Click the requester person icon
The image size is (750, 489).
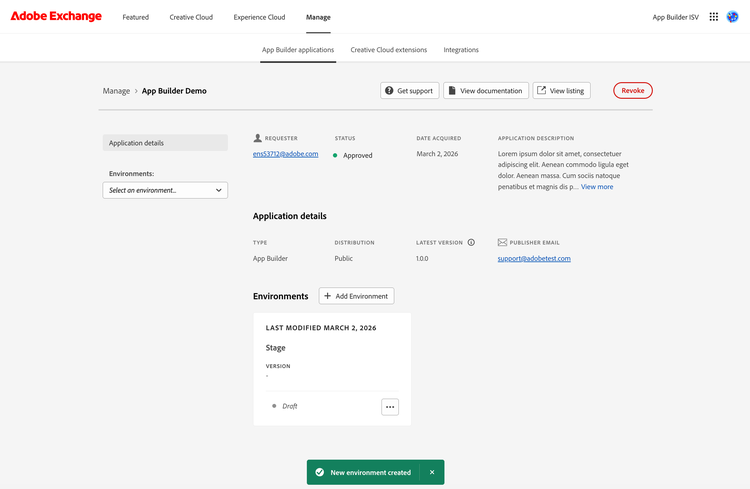(257, 138)
